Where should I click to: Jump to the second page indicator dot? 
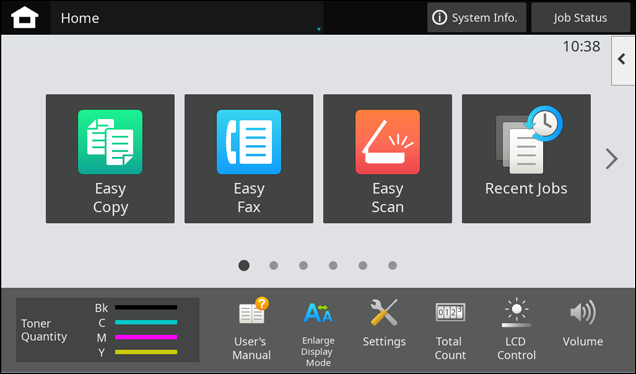[x=274, y=265]
